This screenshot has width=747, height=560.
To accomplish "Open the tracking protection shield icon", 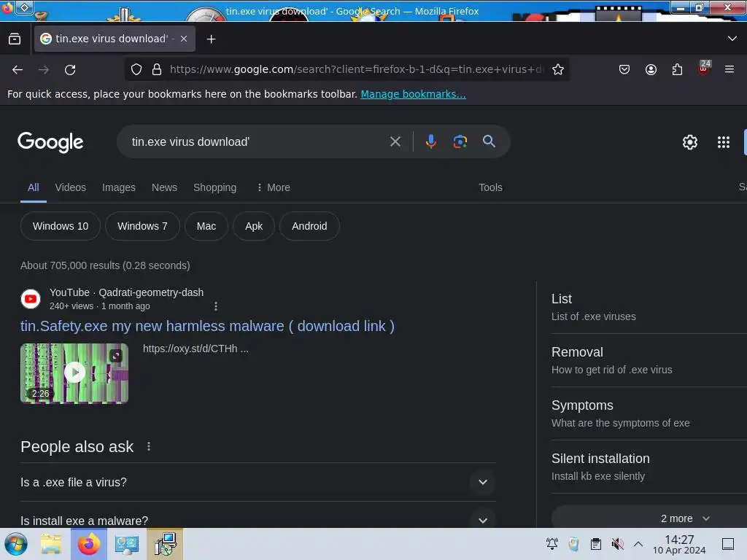I will coord(136,69).
